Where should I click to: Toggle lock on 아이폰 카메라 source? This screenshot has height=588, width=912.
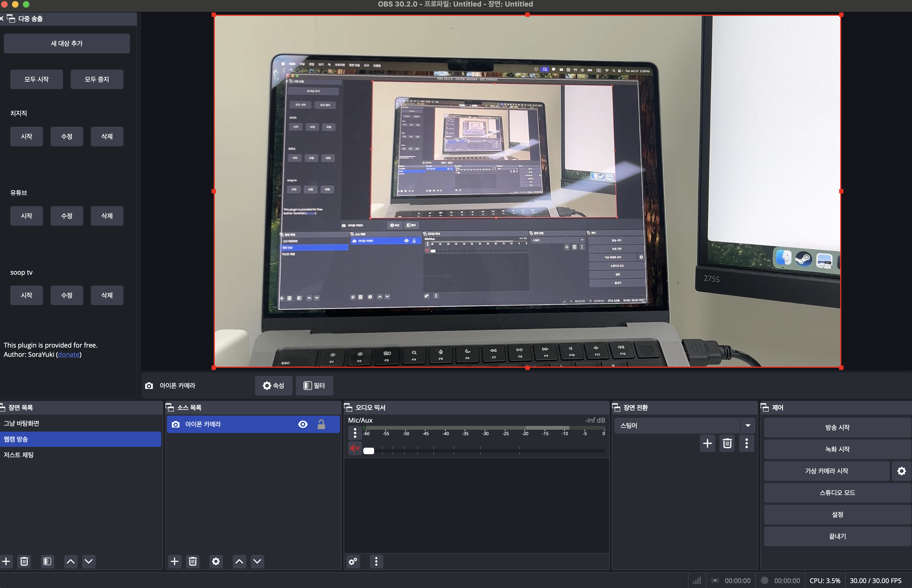tap(321, 424)
